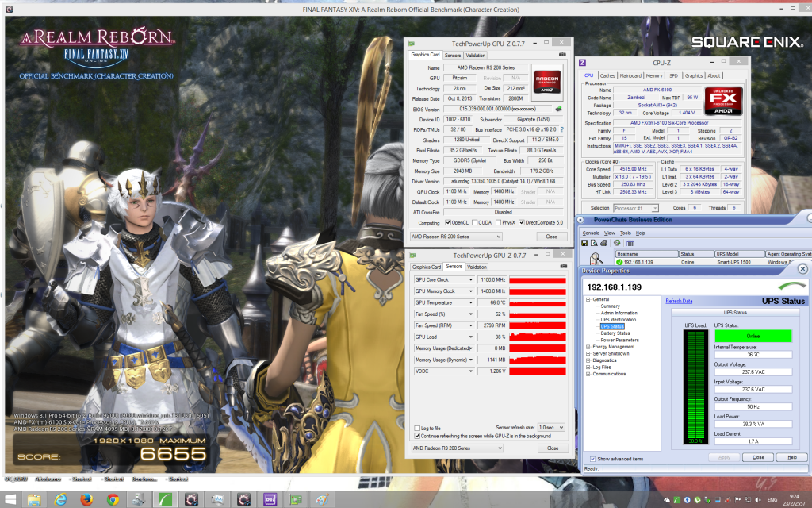Click the GPU Load red sensor graph
The image size is (812, 508).
point(538,337)
